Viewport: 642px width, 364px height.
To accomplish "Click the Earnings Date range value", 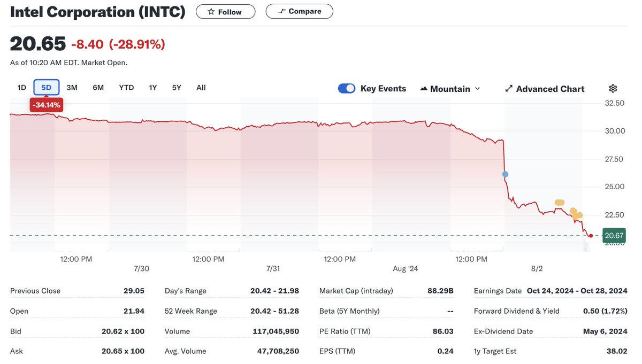I will 577,291.
